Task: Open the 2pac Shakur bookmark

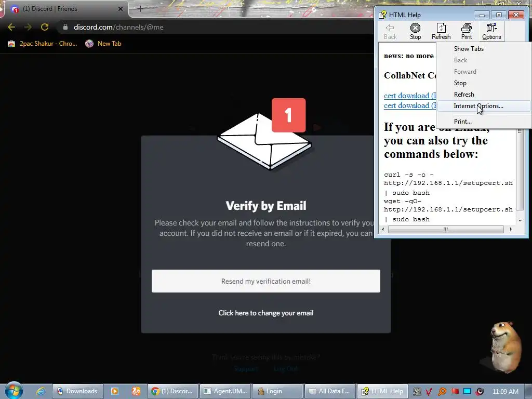Action: point(42,44)
